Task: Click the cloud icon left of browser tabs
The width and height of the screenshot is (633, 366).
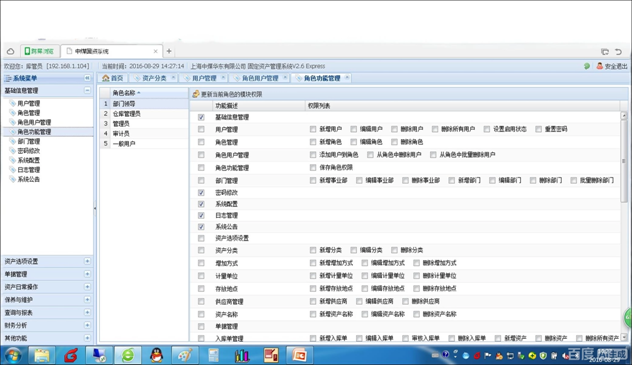Action: point(10,51)
